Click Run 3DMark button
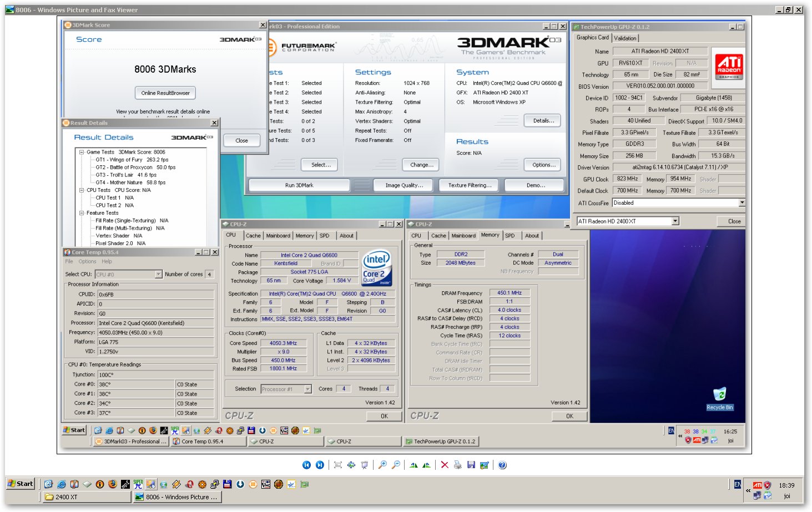Screen dimensions: 812x512 299,185
